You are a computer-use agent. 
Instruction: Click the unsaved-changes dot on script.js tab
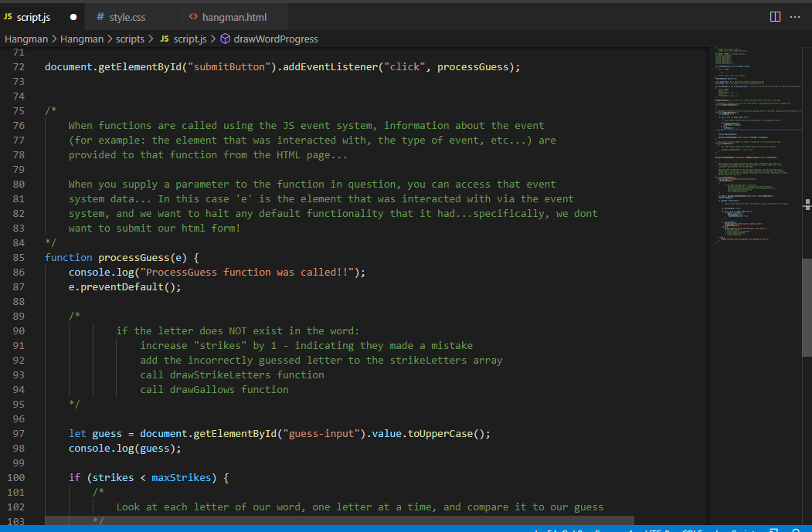[73, 17]
